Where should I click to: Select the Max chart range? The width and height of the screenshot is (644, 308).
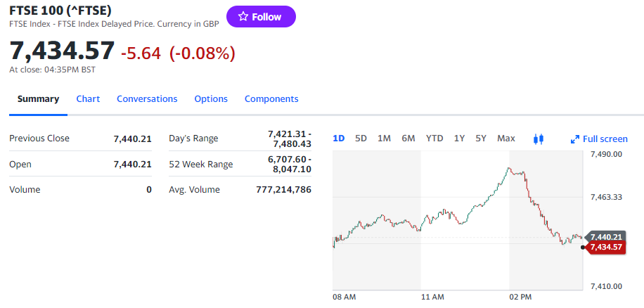(506, 139)
